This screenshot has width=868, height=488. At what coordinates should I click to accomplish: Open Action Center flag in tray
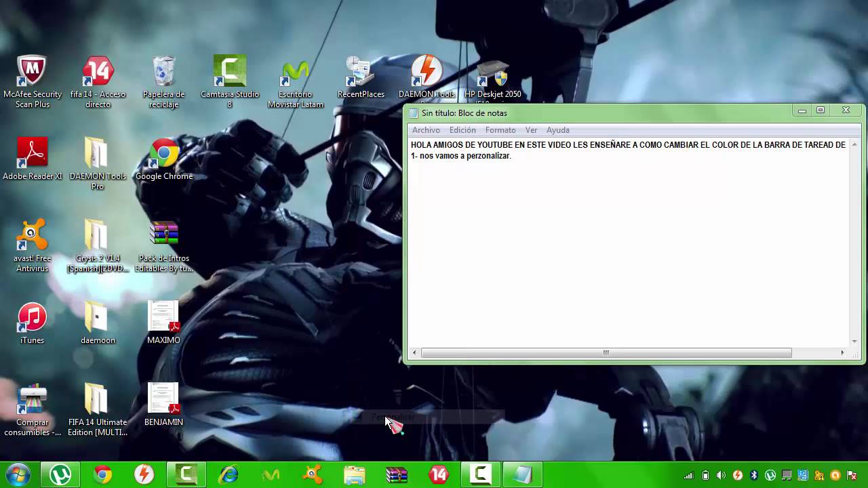tap(851, 475)
